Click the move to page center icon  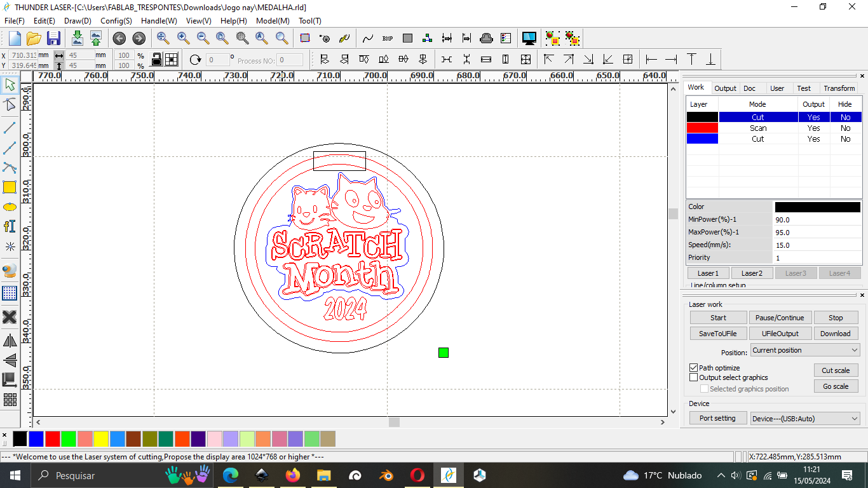pyautogui.click(x=628, y=59)
